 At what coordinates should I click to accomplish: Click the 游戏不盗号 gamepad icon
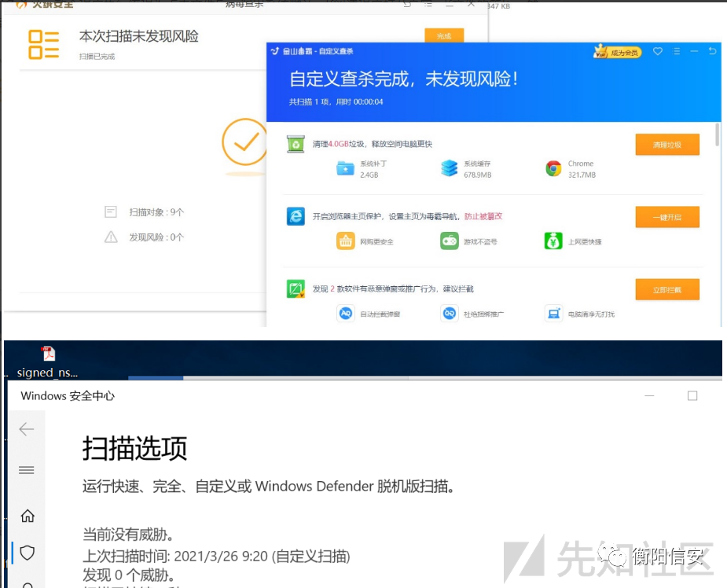[x=450, y=241]
